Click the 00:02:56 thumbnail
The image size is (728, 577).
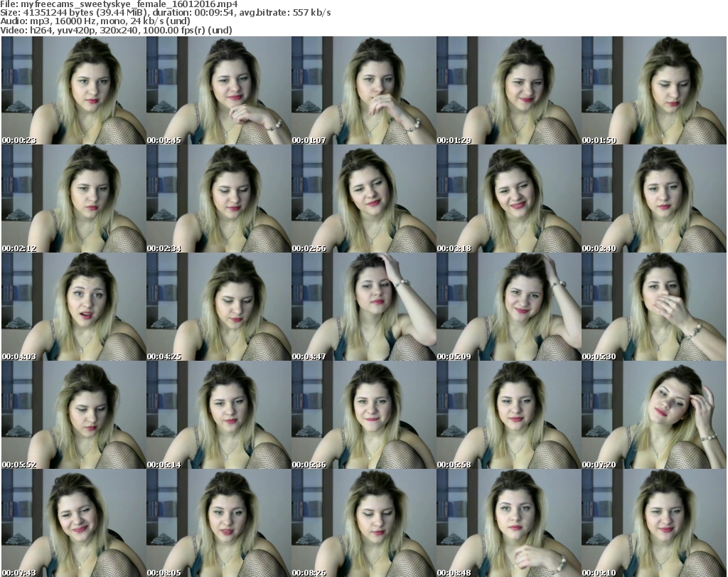point(364,198)
